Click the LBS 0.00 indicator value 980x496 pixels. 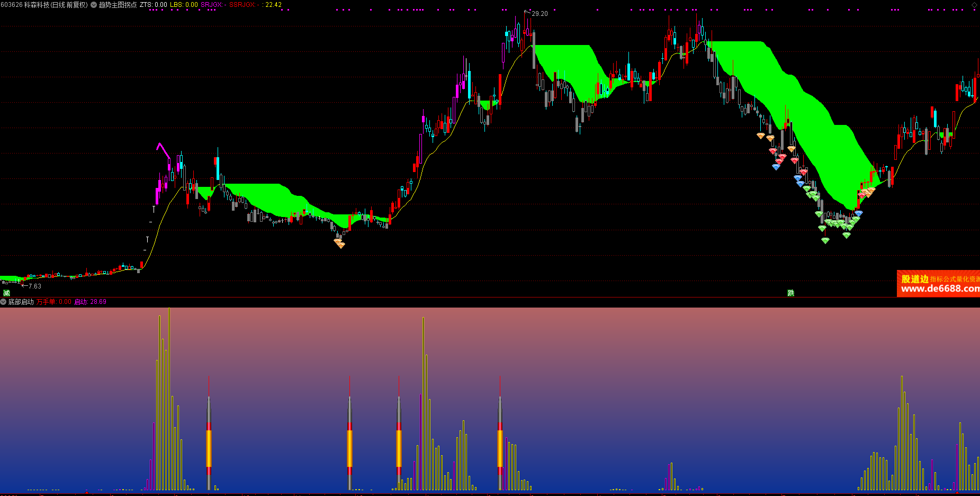[x=184, y=5]
